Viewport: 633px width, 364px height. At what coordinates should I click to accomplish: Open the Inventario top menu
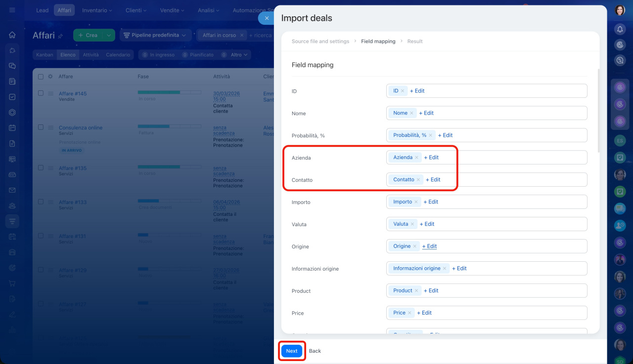point(97,10)
